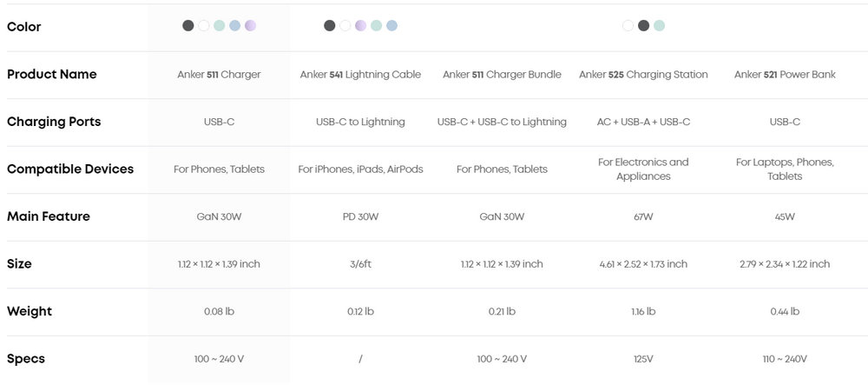Go to the Anker 525 Charging Station

[x=643, y=75]
